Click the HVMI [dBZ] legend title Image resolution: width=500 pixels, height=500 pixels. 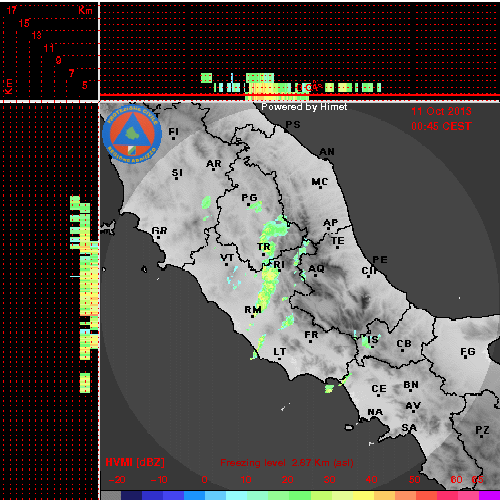(135, 462)
